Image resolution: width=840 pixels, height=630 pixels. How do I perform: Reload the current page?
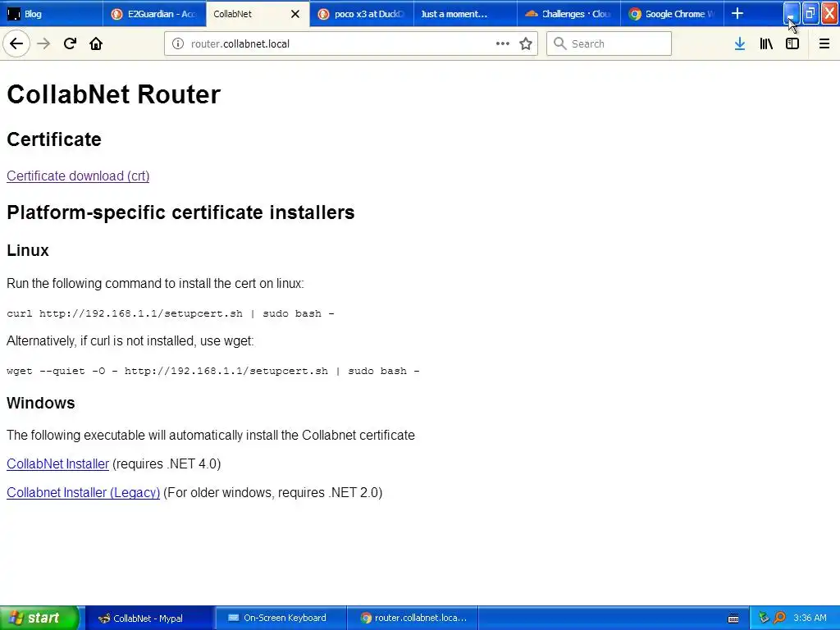(70, 43)
